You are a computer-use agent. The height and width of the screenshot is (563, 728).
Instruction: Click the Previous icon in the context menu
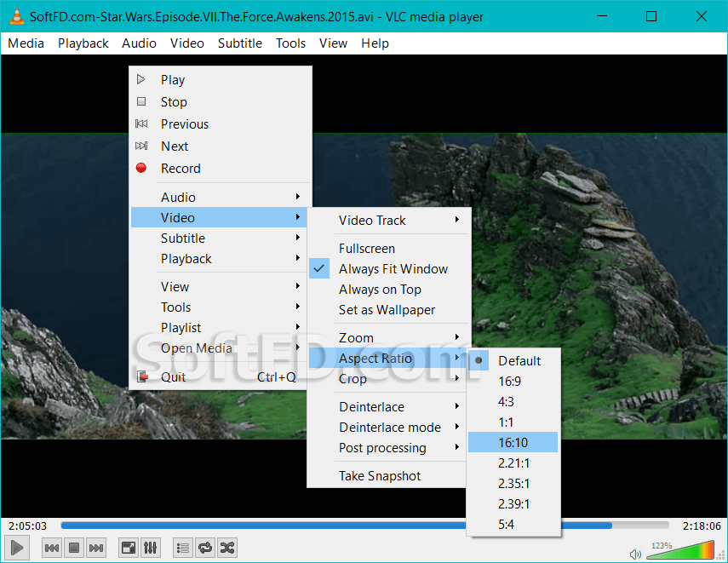point(141,124)
